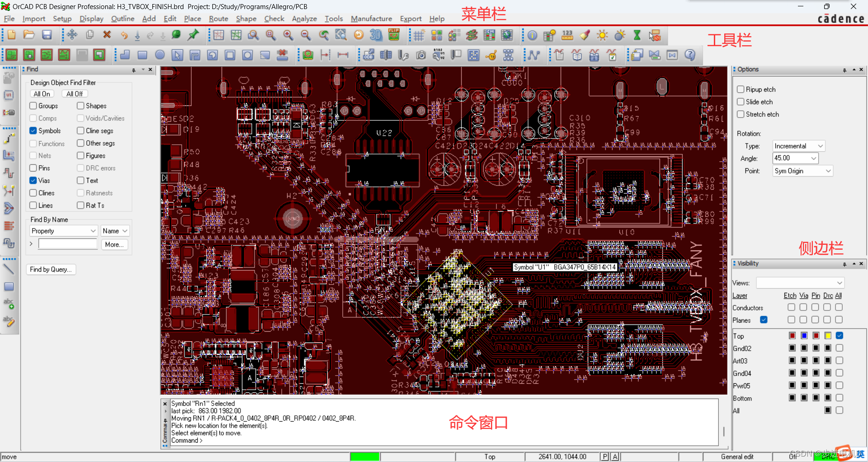Screen dimensions: 868x462
Task: Open the Manufacture menu
Action: [x=371, y=19]
